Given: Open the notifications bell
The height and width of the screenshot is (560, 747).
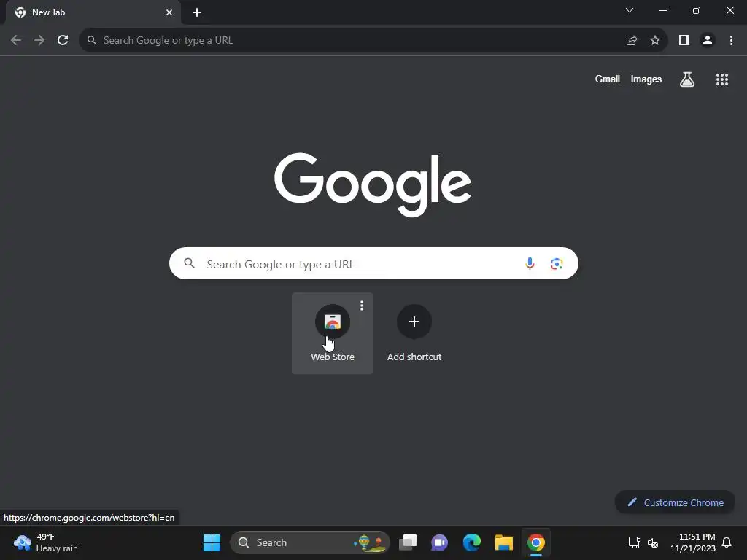Looking at the screenshot, I should pos(727,542).
